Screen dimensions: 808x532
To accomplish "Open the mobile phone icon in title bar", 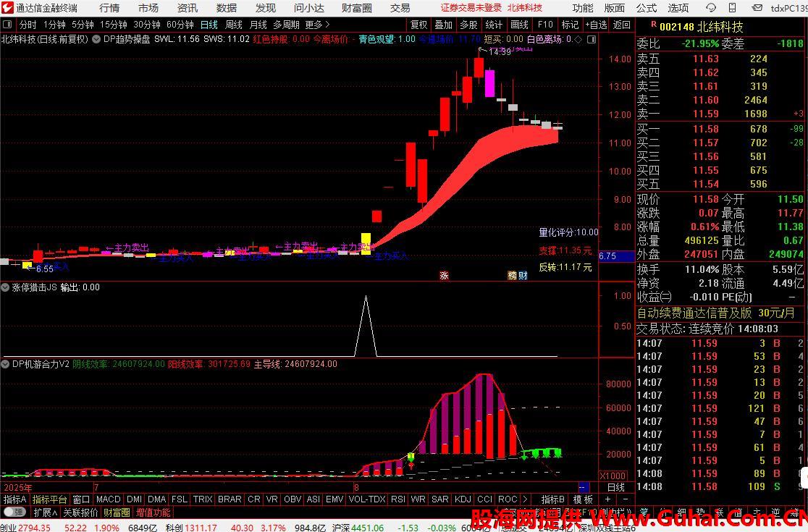I will click(x=732, y=8).
